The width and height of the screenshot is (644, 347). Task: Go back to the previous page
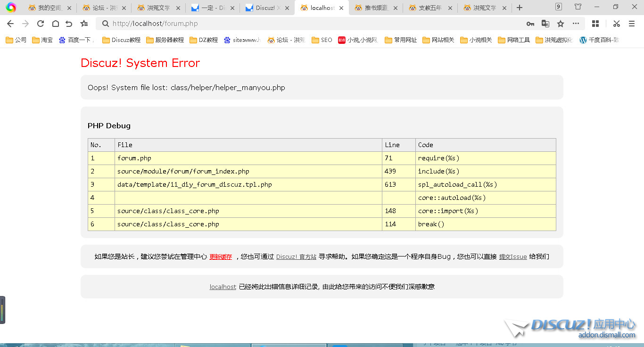[10, 24]
